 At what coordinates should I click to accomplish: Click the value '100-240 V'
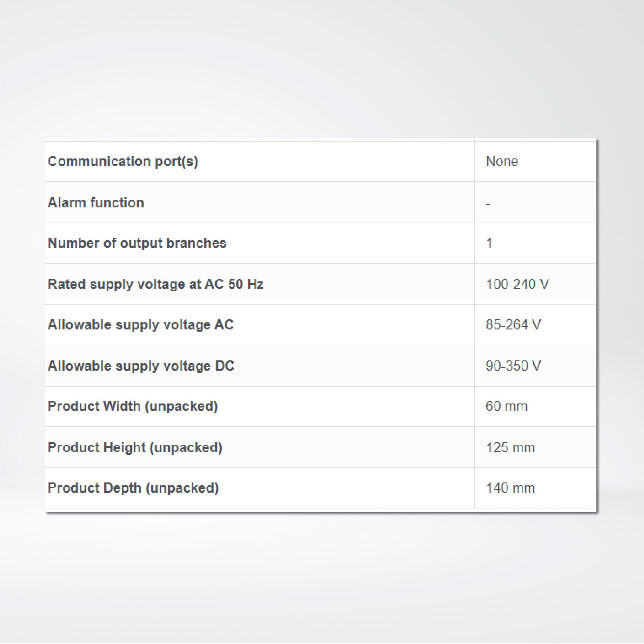(517, 284)
